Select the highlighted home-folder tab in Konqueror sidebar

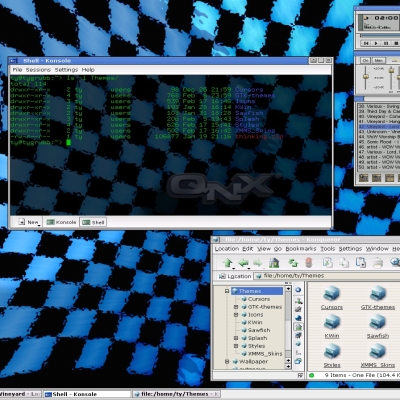coord(298,327)
